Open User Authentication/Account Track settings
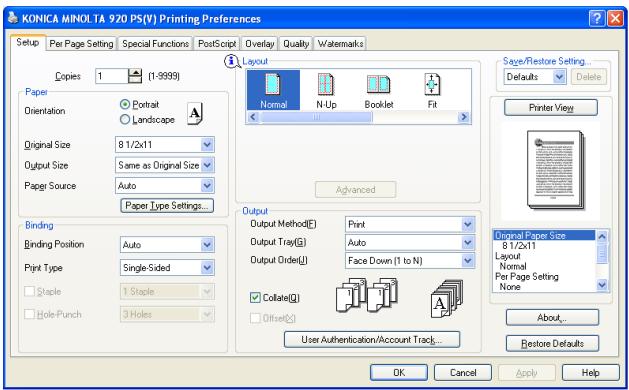Image resolution: width=629 pixels, height=390 pixels. [372, 339]
